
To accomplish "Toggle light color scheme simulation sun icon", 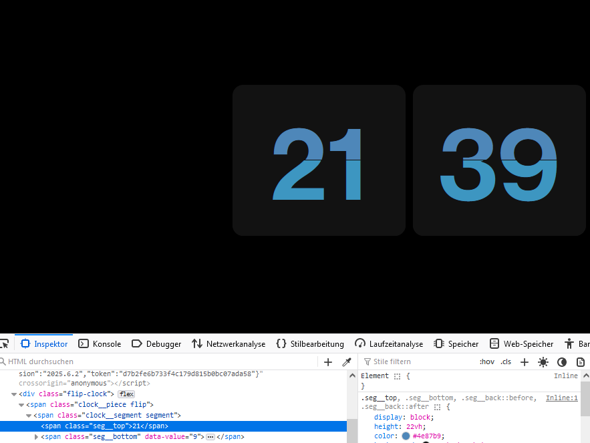I will (x=543, y=362).
